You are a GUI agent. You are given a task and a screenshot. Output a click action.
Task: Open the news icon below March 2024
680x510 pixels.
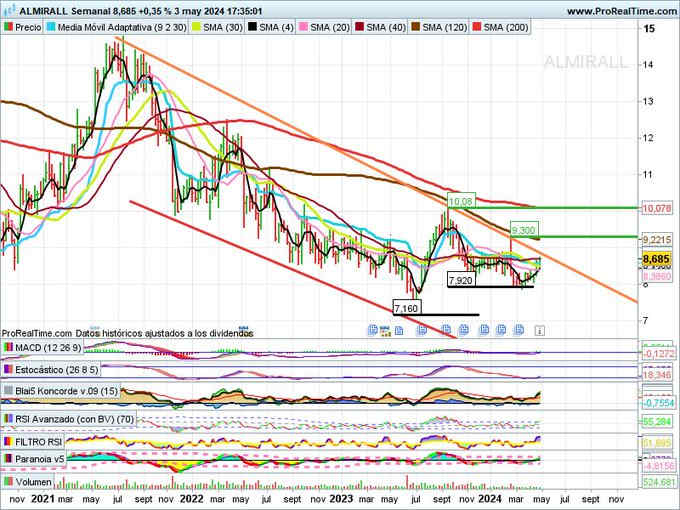click(519, 330)
